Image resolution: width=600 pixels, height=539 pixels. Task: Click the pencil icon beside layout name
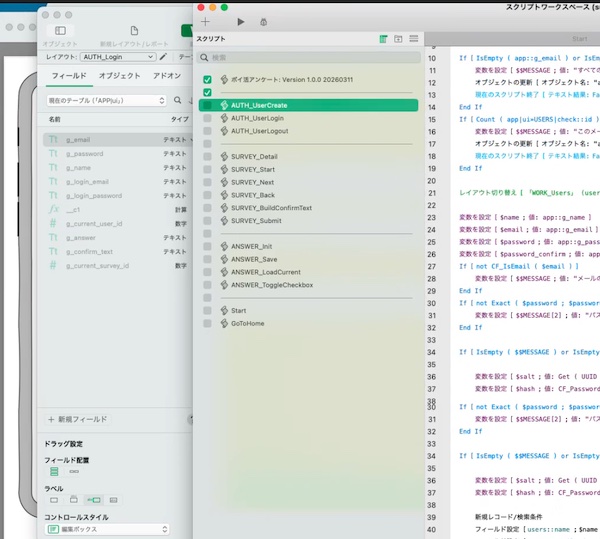click(x=163, y=57)
